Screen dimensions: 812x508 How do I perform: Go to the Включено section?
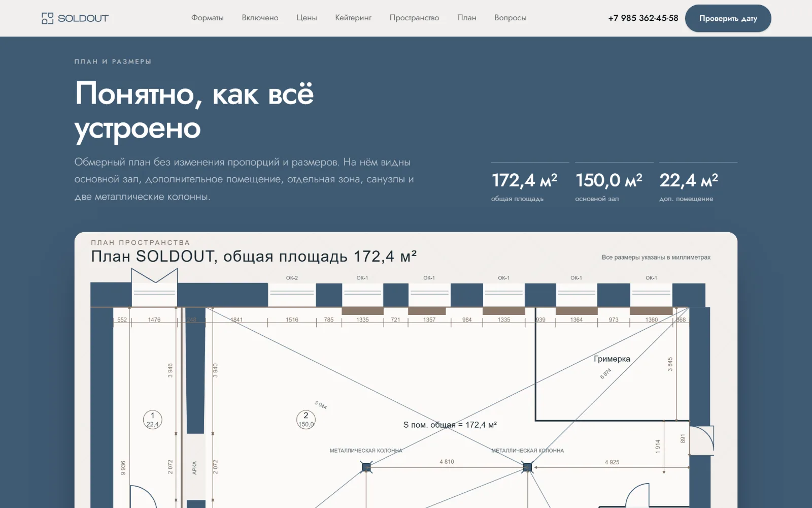(260, 18)
